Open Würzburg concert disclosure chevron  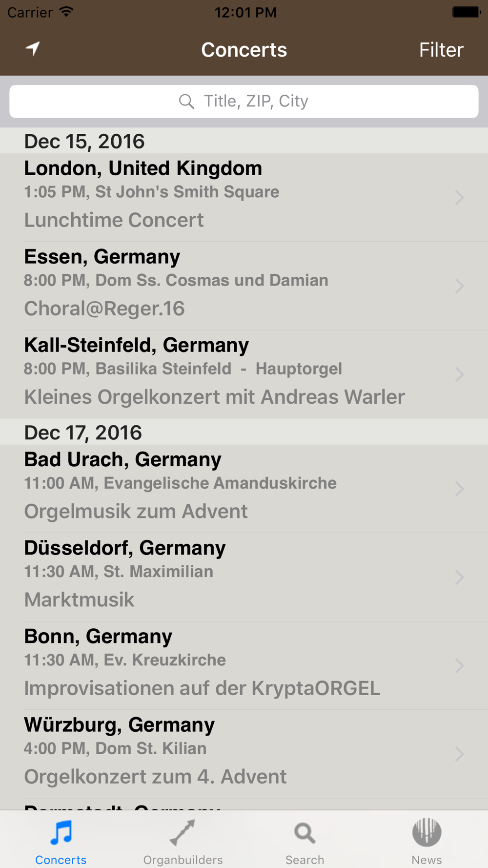(x=459, y=754)
